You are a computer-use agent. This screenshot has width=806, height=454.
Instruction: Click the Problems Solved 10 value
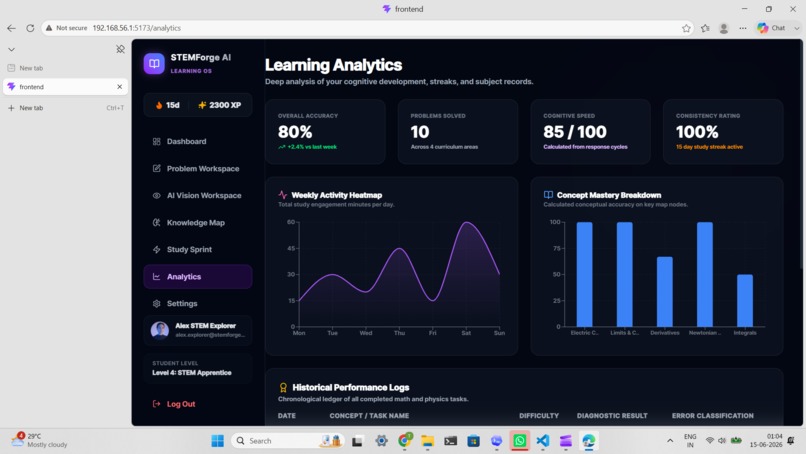pyautogui.click(x=420, y=132)
